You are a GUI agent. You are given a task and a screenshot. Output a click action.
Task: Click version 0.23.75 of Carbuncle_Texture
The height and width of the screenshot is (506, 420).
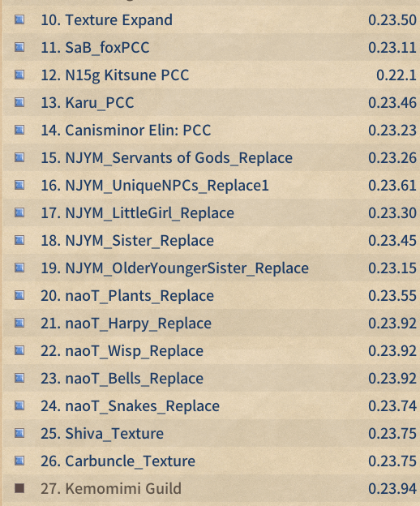[392, 461]
